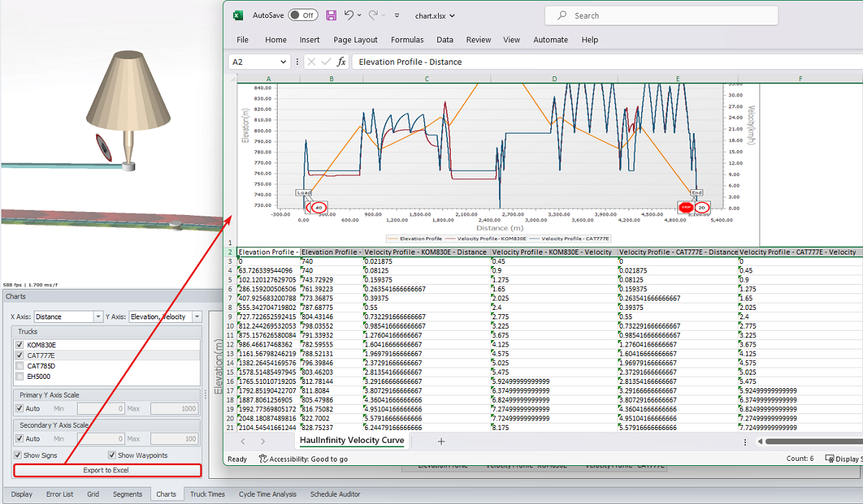863x504 pixels.
Task: Add a new sheet with plus icon
Action: (x=442, y=441)
